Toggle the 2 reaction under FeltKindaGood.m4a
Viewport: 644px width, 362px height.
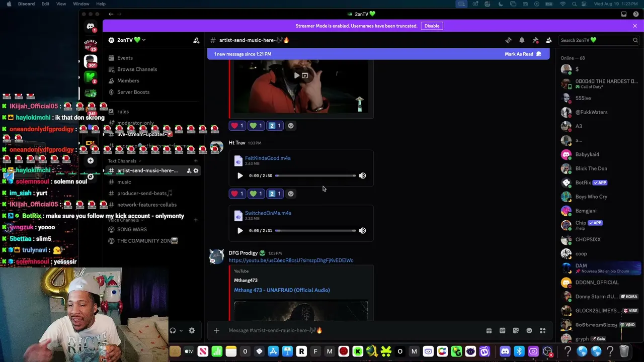[275, 194]
